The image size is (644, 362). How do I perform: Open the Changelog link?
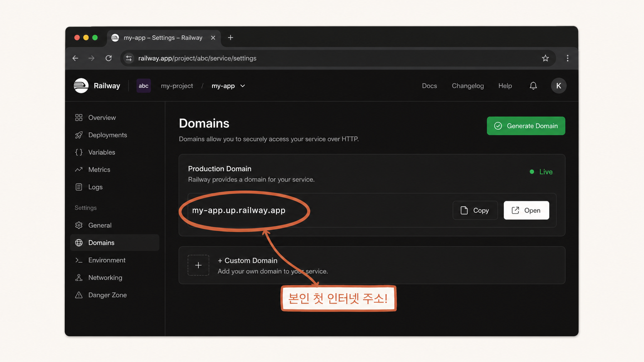pos(468,86)
